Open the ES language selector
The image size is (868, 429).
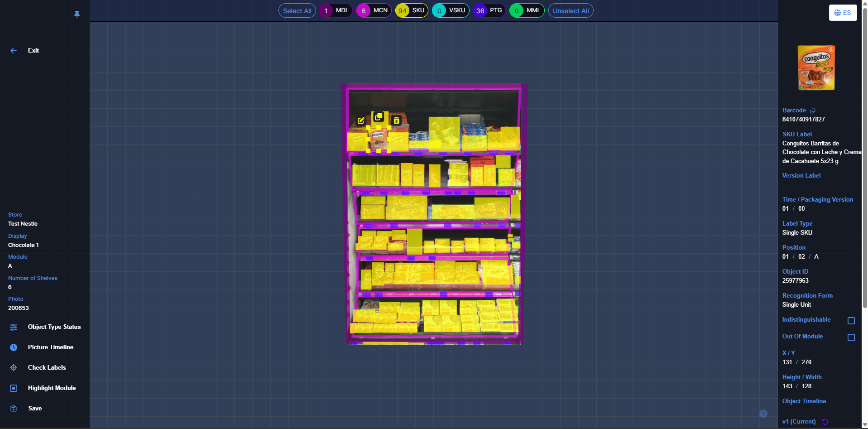click(x=843, y=13)
